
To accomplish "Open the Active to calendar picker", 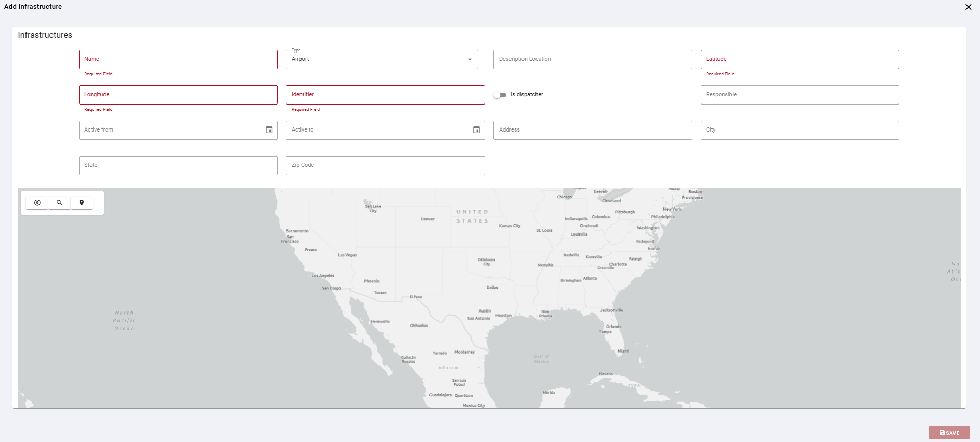I will (476, 130).
